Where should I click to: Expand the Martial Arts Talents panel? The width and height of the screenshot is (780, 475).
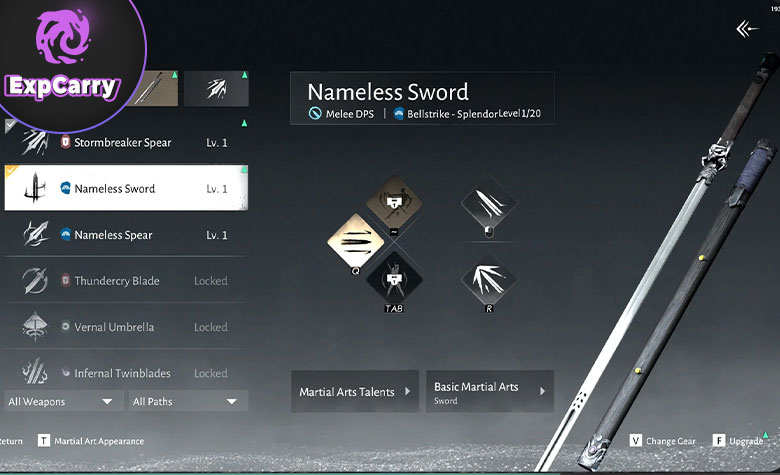(355, 391)
